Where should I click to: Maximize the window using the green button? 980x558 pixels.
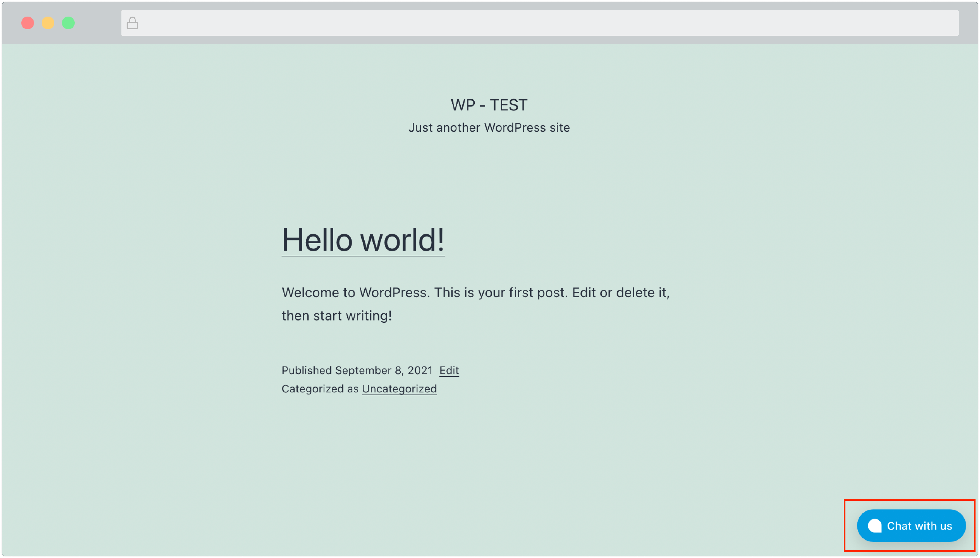[69, 23]
